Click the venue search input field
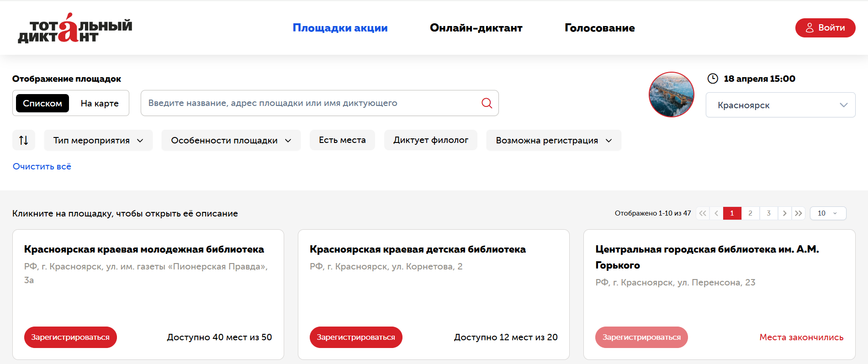868x364 pixels. (311, 103)
